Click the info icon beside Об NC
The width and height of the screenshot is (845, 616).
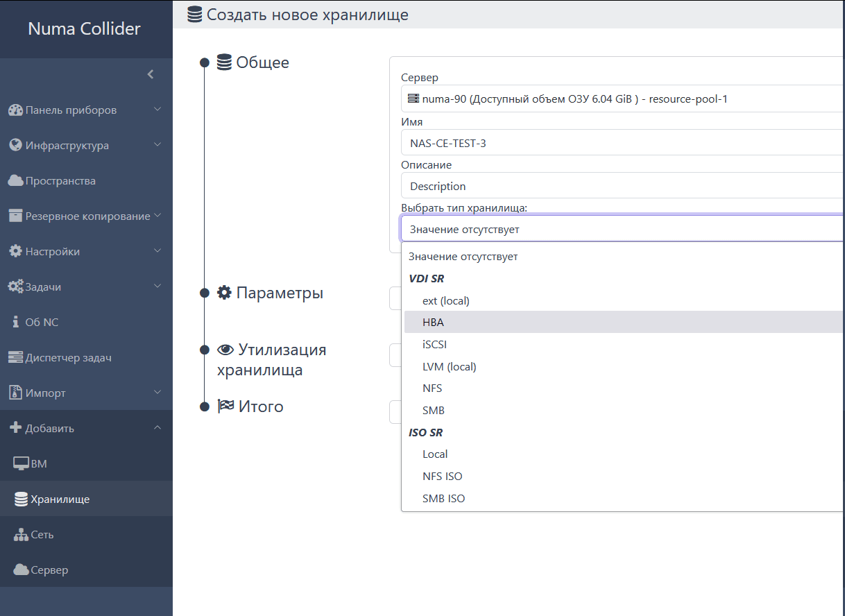(16, 322)
